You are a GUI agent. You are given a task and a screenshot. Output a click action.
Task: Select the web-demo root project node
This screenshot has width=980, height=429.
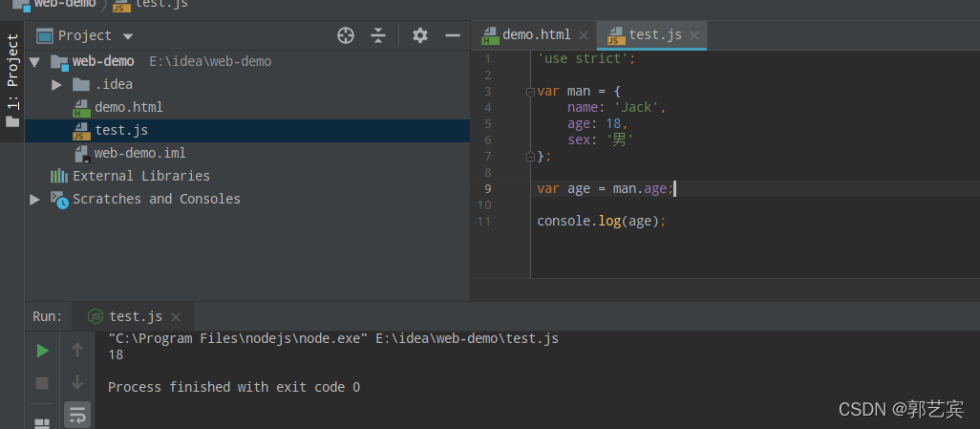pyautogui.click(x=103, y=61)
